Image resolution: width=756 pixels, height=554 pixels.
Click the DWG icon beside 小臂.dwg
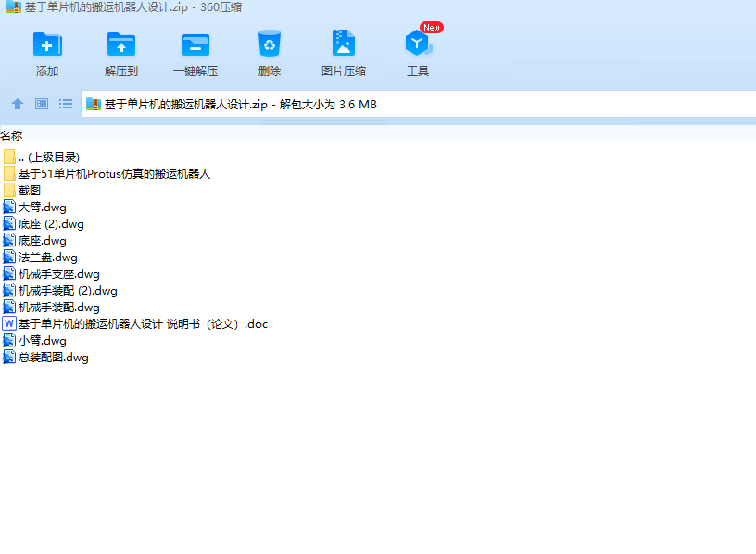(x=9, y=340)
